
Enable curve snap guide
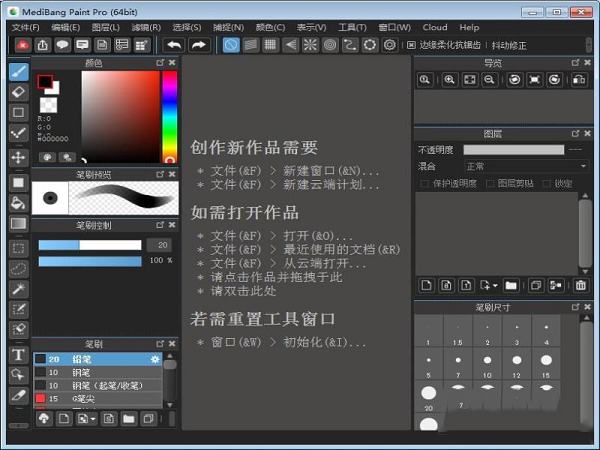pos(350,45)
